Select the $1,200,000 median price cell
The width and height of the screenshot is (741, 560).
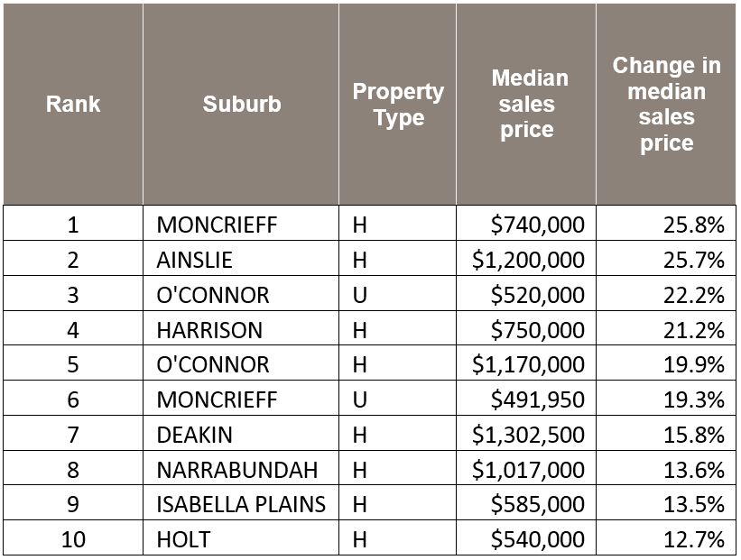click(529, 260)
